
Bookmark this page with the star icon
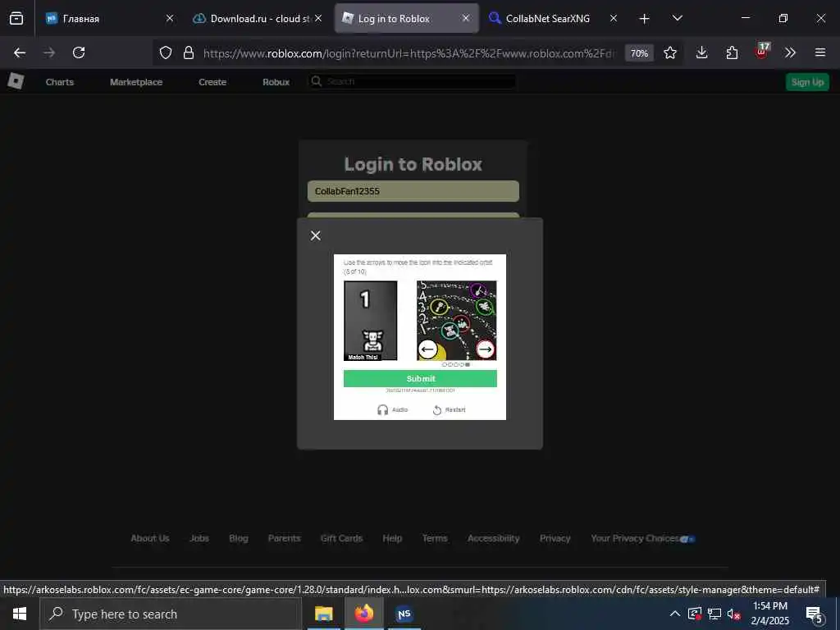pyautogui.click(x=669, y=52)
